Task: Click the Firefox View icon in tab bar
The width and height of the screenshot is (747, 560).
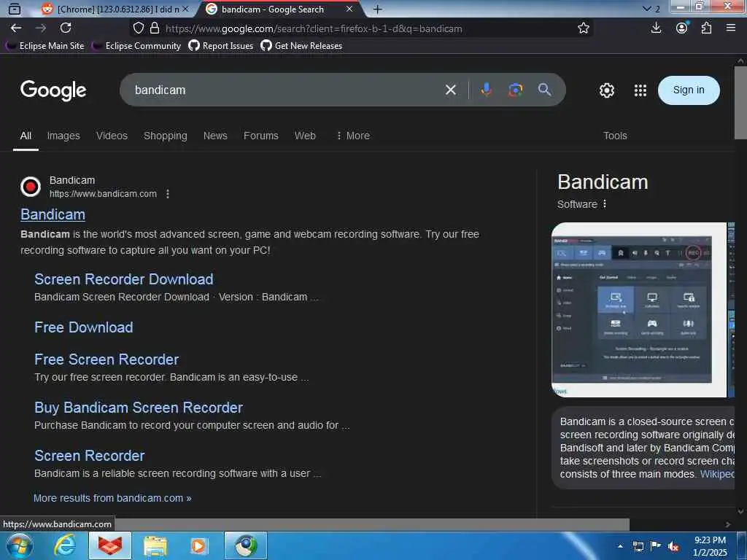Action: tap(15, 9)
